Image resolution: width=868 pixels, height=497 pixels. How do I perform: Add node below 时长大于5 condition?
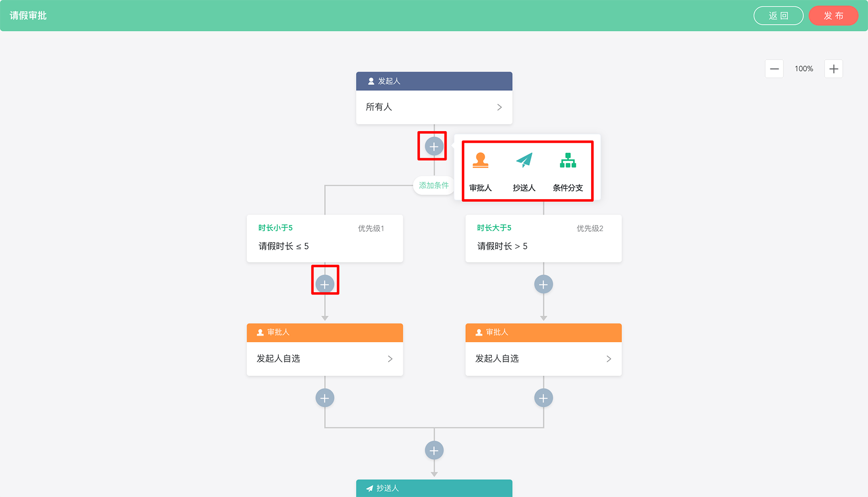coord(543,284)
